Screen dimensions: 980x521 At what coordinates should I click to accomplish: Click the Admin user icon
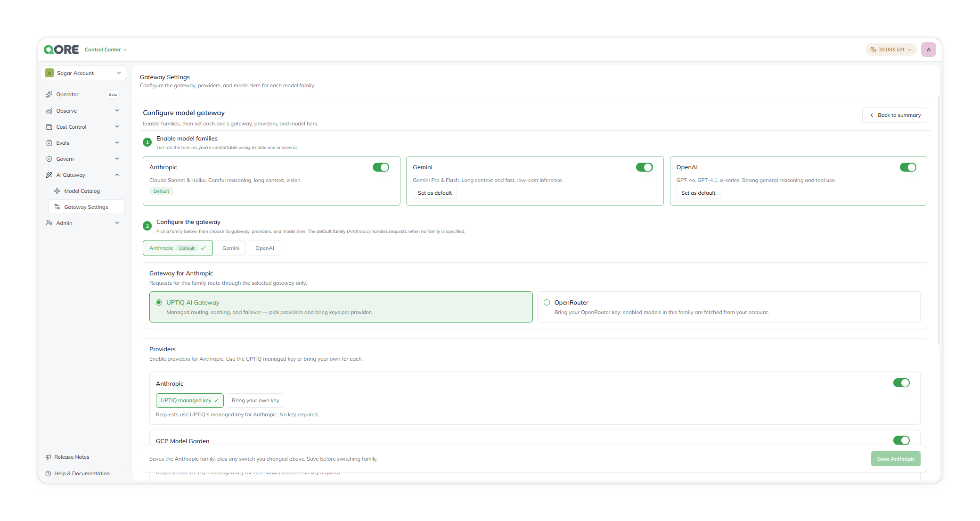click(49, 223)
